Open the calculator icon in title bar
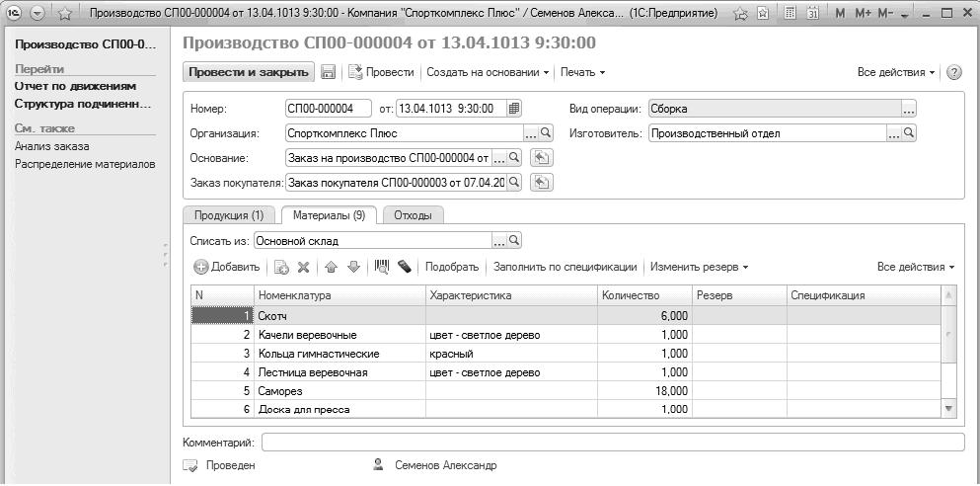 (790, 13)
